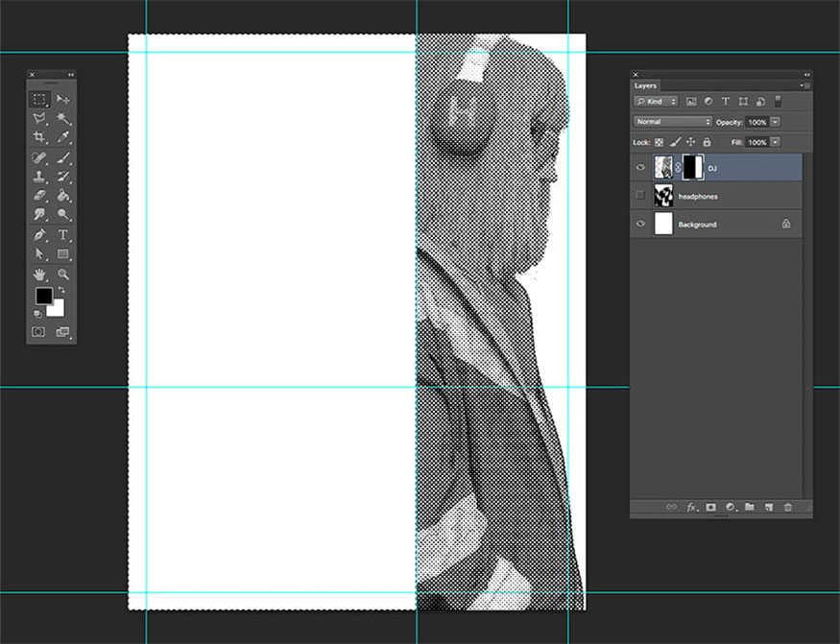Add a layer style with fx button
Viewport: 840px width, 644px height.
point(692,506)
